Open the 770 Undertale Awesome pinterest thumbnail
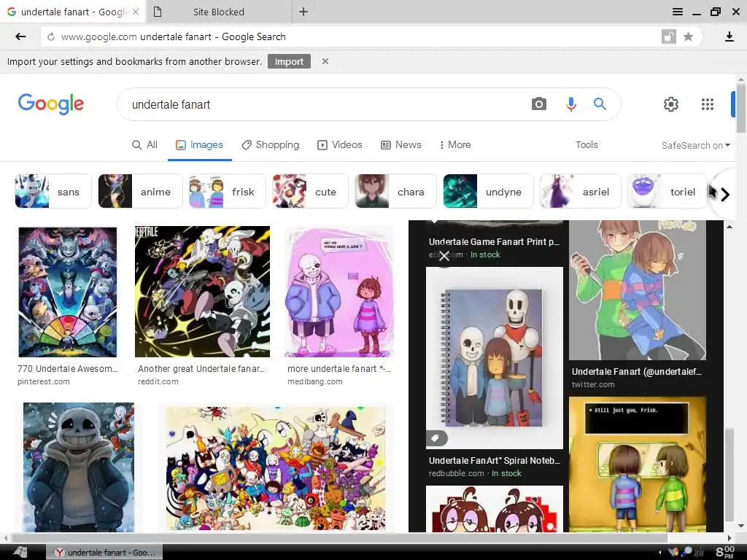The width and height of the screenshot is (747, 560). point(68,292)
